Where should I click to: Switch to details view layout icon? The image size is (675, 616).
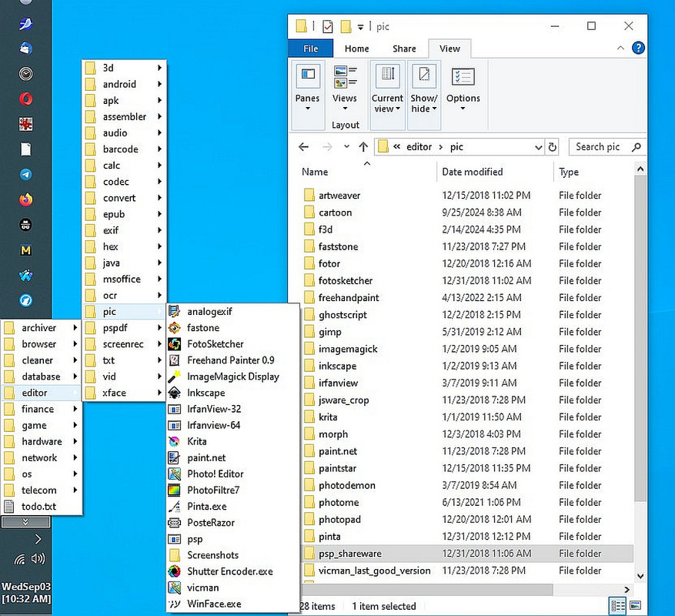pyautogui.click(x=618, y=606)
